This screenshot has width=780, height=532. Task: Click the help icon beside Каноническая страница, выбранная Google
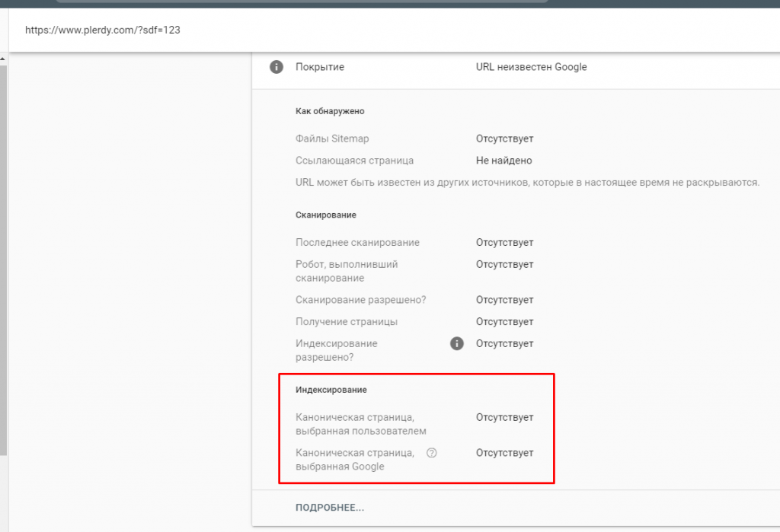click(x=432, y=453)
